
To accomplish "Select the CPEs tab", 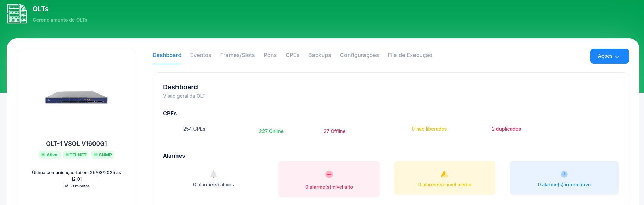I will [x=292, y=55].
